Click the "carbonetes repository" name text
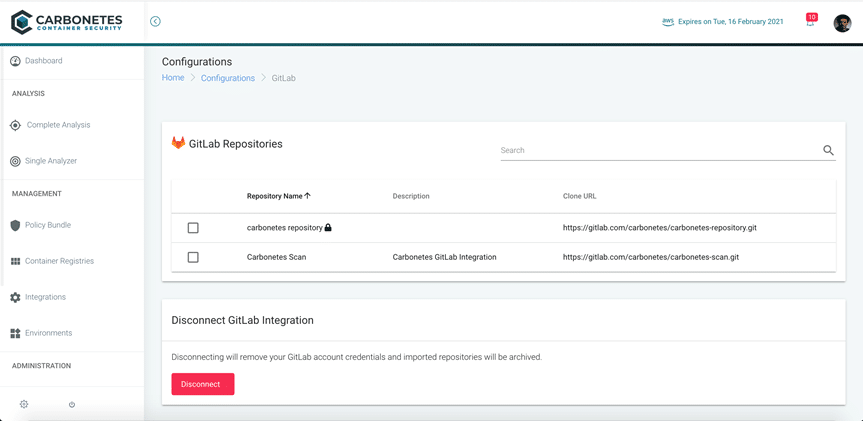Viewport: 863px width, 421px height. tap(285, 228)
